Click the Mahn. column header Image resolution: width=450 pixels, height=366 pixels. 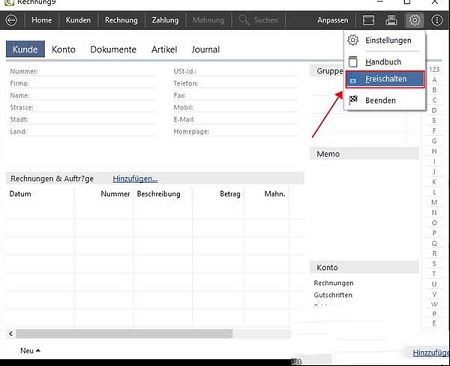tap(275, 194)
